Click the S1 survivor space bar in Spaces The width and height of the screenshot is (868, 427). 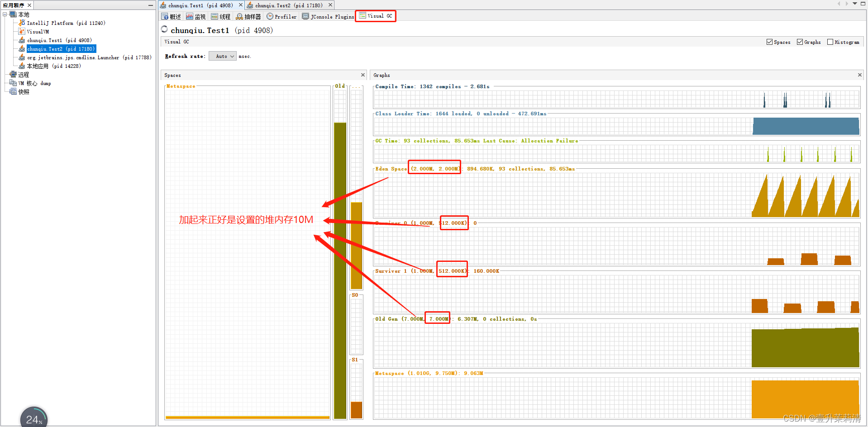(x=357, y=410)
